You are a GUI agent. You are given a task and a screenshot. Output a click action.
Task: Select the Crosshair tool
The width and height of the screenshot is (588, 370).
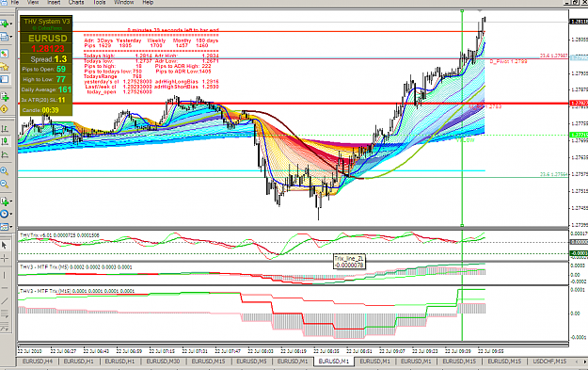4,258
